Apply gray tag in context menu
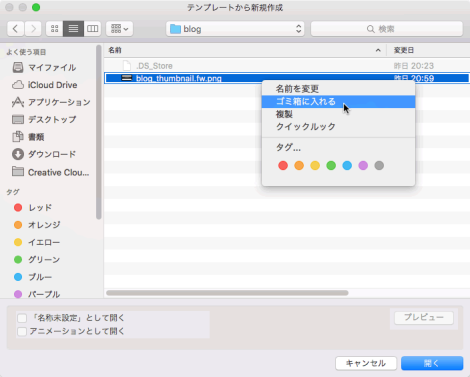Screen dimensions: 470x377 [x=379, y=166]
